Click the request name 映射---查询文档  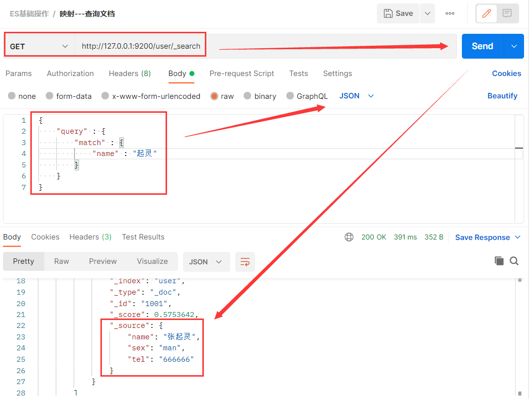[x=87, y=14]
